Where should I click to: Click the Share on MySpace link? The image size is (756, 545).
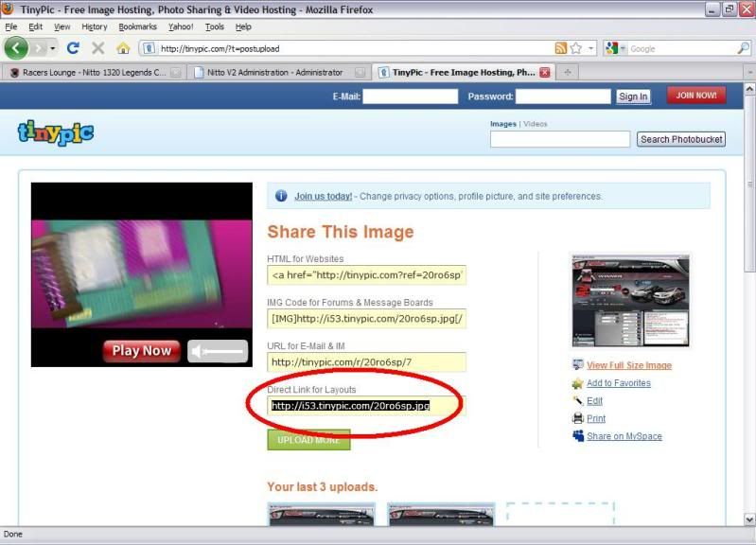[624, 436]
